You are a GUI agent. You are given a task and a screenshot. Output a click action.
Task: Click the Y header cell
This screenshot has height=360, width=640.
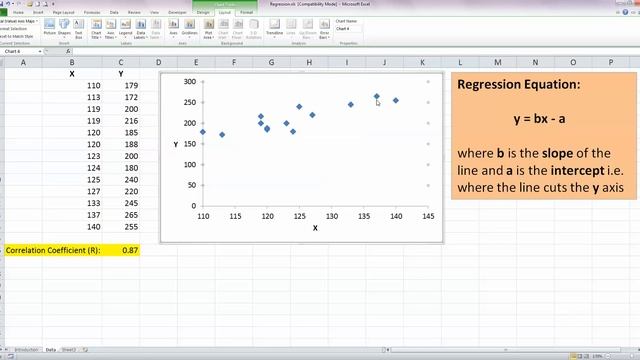click(121, 74)
